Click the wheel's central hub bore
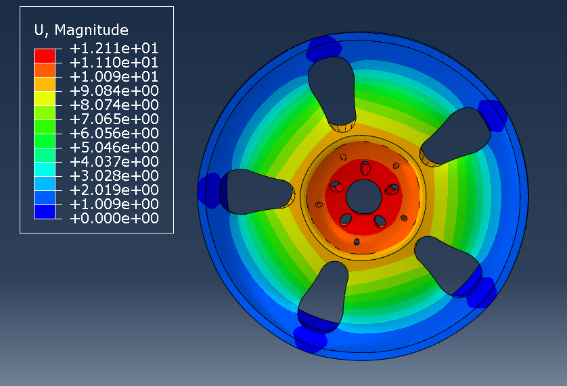The height and width of the screenshot is (386, 567). (x=363, y=197)
